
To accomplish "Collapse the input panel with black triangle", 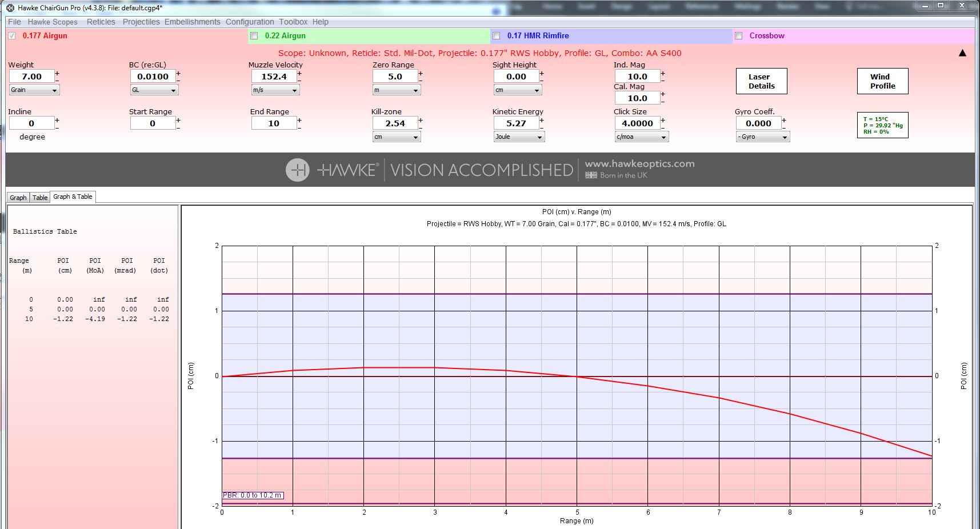I will (962, 53).
